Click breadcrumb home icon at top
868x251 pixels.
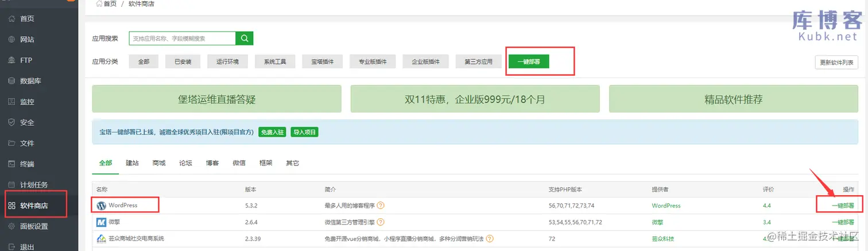click(99, 3)
